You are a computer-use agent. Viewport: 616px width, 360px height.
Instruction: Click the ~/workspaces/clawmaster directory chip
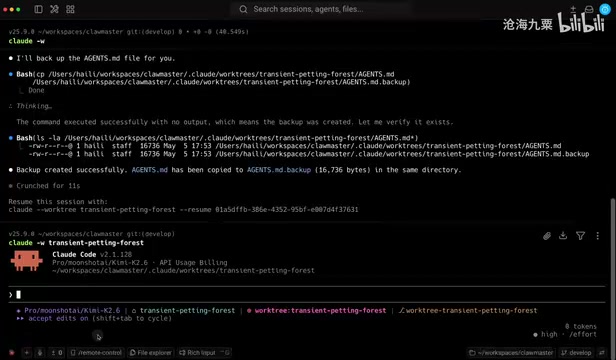pos(511,353)
